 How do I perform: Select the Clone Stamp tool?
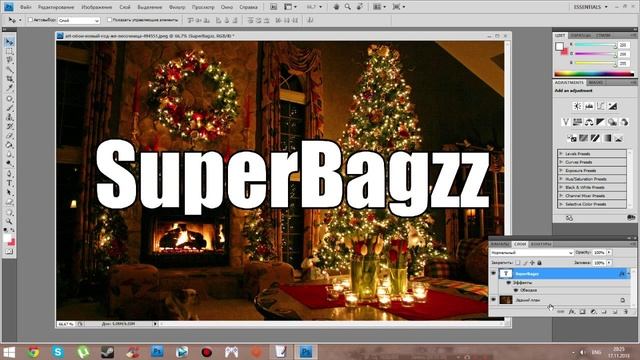pyautogui.click(x=9, y=118)
